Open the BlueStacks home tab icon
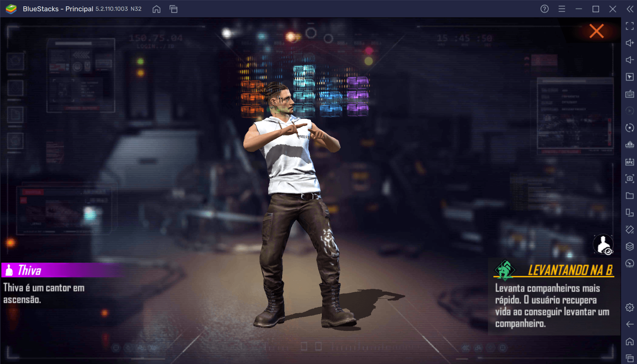 (x=156, y=9)
